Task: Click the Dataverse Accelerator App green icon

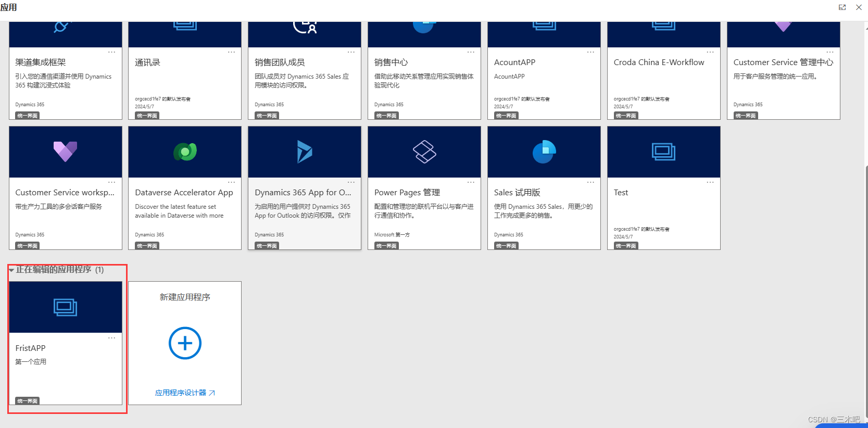Action: pyautogui.click(x=185, y=152)
